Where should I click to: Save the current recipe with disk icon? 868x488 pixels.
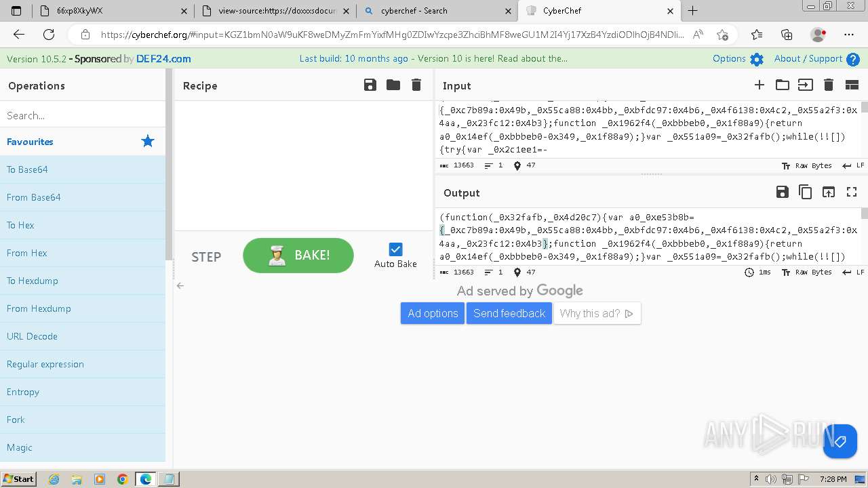(x=370, y=85)
